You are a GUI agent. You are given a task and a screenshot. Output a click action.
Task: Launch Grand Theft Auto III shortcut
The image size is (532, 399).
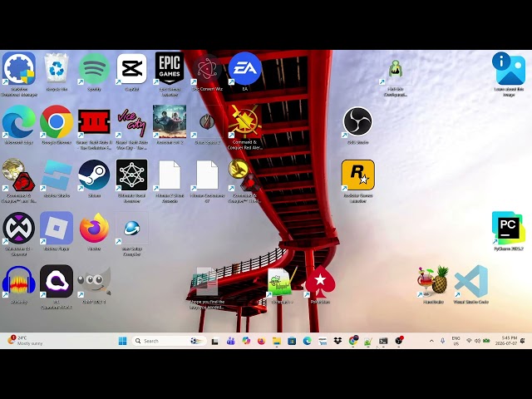[94, 122]
